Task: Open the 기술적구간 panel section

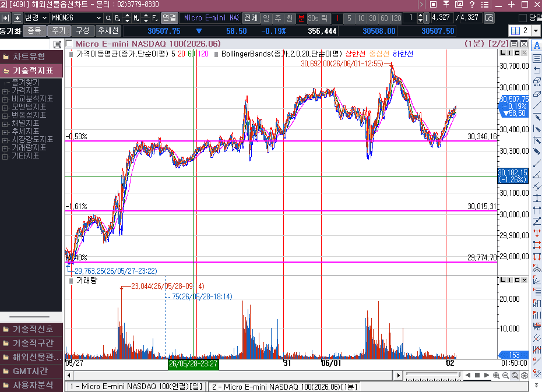Action: pos(31,343)
